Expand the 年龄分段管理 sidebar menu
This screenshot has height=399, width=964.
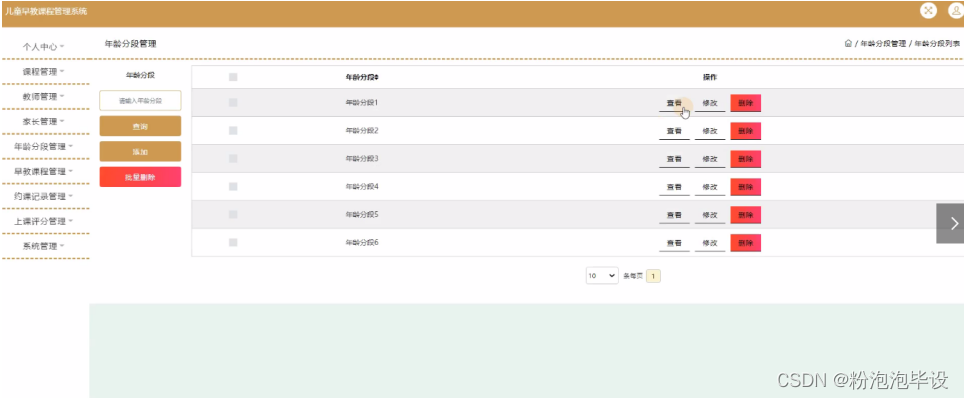click(44, 146)
